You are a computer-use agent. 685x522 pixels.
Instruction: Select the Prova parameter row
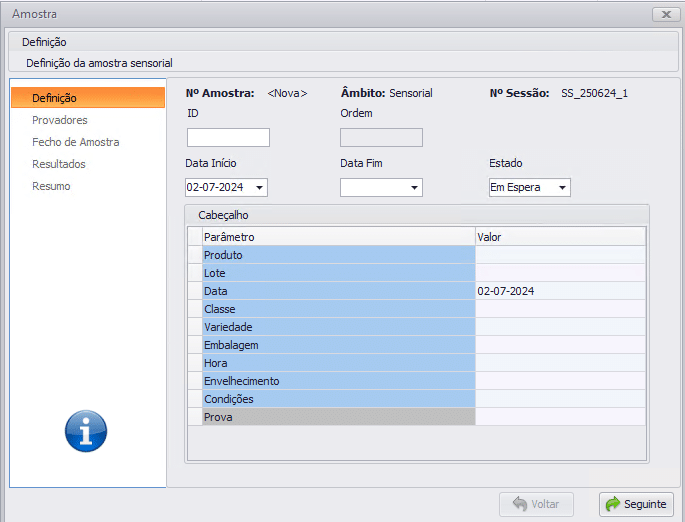tap(338, 417)
